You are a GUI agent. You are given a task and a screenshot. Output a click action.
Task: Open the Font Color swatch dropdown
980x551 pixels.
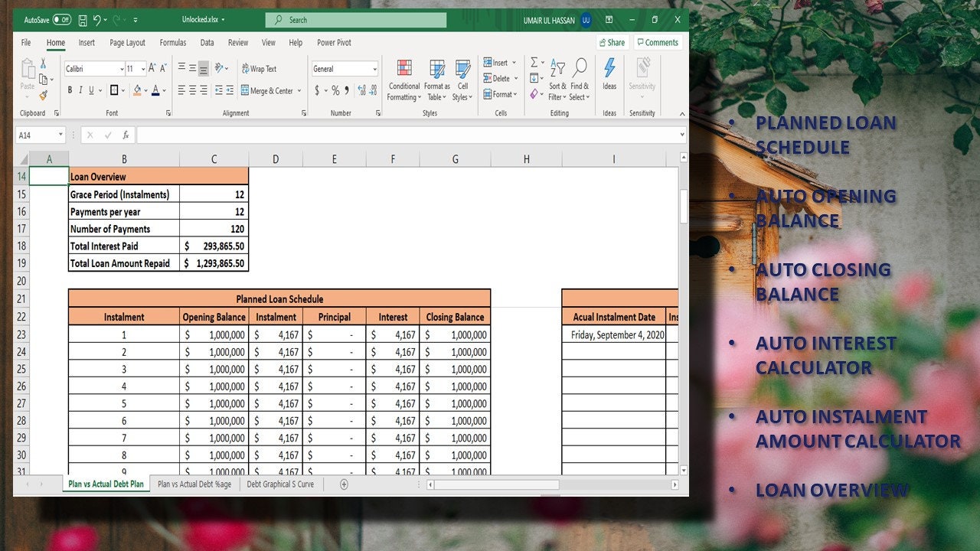pyautogui.click(x=162, y=90)
